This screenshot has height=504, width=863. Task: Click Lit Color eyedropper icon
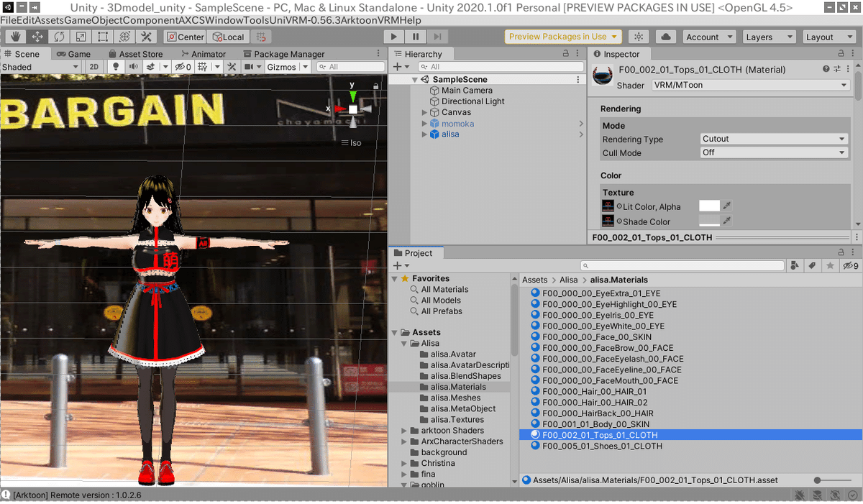click(x=727, y=206)
